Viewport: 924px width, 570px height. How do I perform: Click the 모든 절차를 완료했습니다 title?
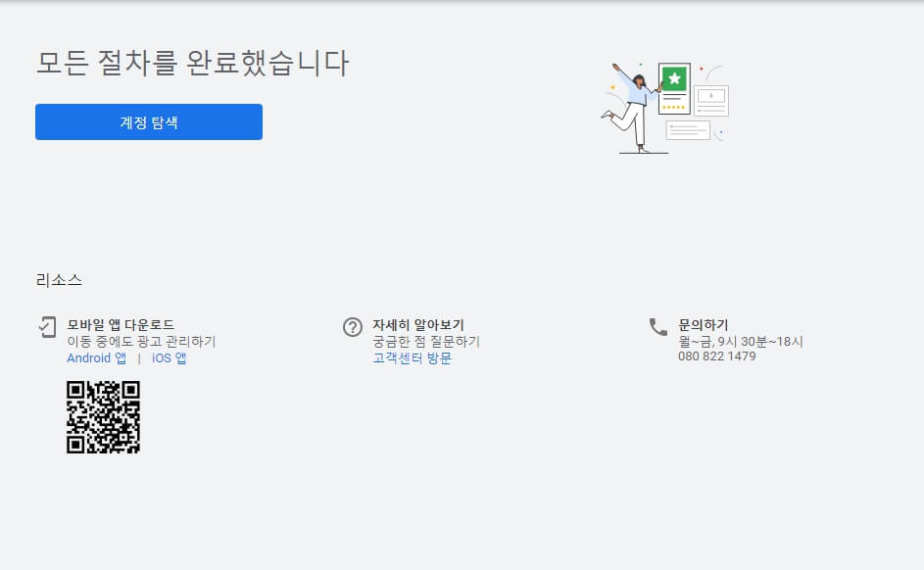[x=192, y=62]
